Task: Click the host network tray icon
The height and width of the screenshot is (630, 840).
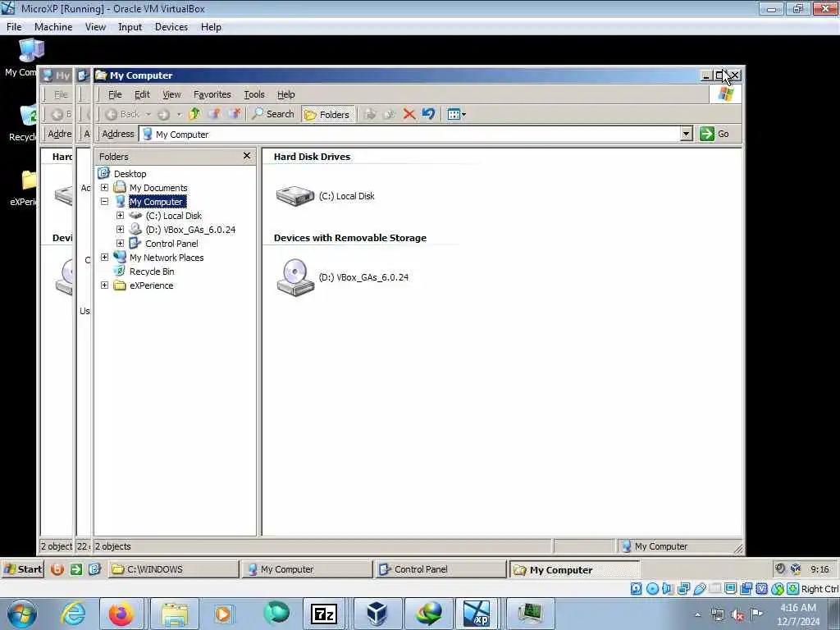Action: coord(717,615)
